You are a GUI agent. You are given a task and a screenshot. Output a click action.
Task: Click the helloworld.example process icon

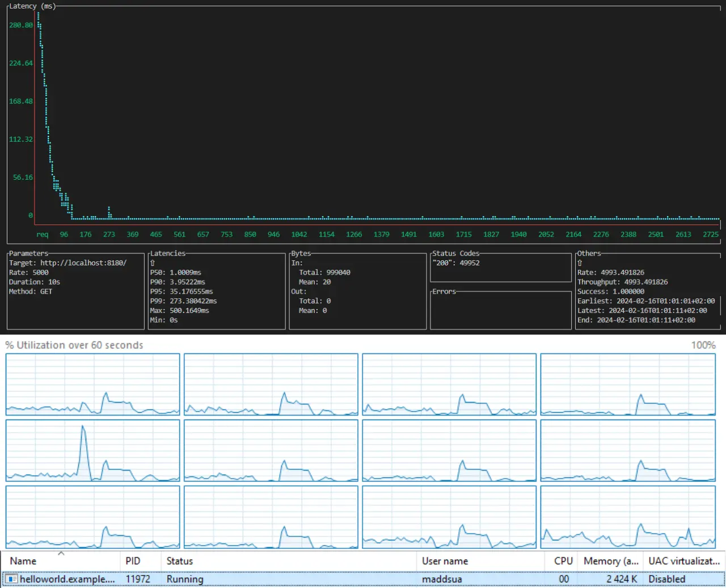click(11, 579)
